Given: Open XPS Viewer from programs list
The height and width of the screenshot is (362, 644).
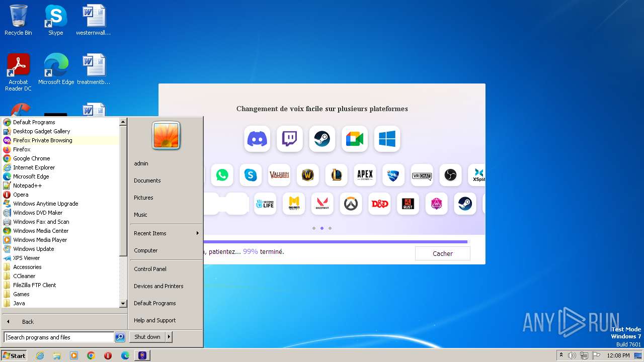Looking at the screenshot, I should (x=60, y=258).
